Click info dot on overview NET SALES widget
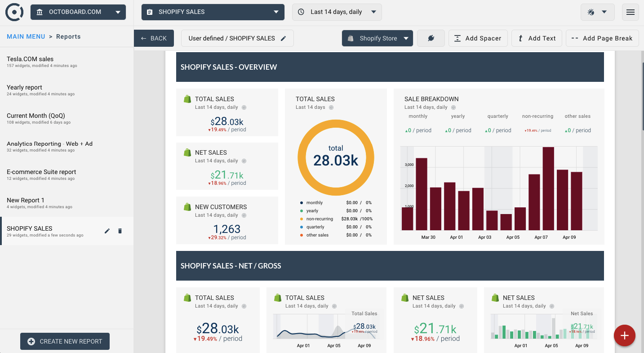The image size is (644, 353). pos(244,161)
